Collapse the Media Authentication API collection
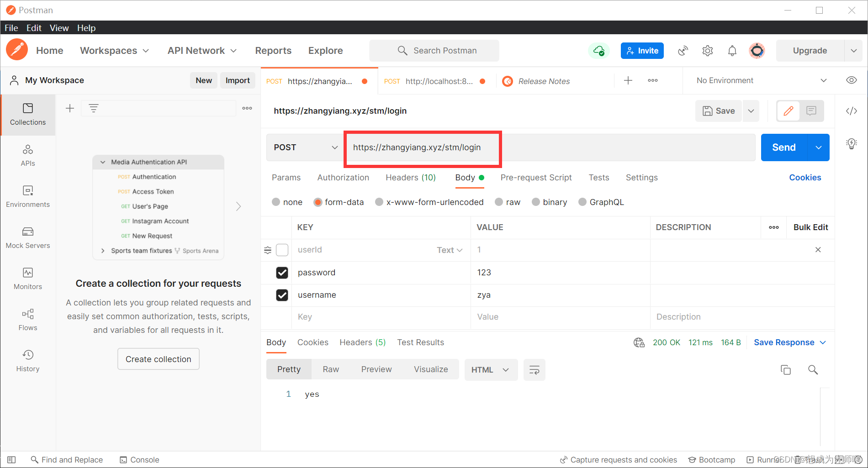 103,162
